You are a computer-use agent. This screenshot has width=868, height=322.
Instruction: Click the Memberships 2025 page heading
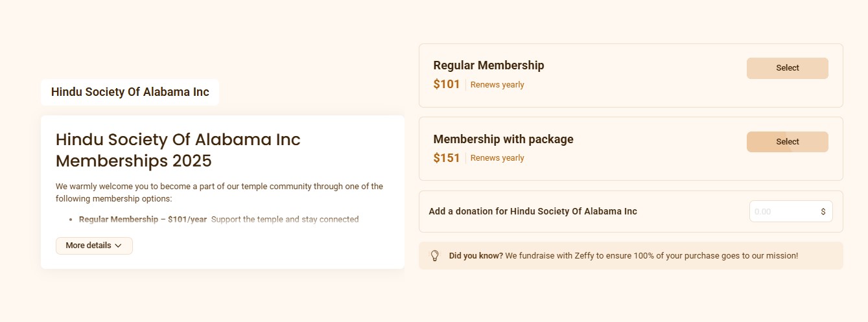pos(178,150)
